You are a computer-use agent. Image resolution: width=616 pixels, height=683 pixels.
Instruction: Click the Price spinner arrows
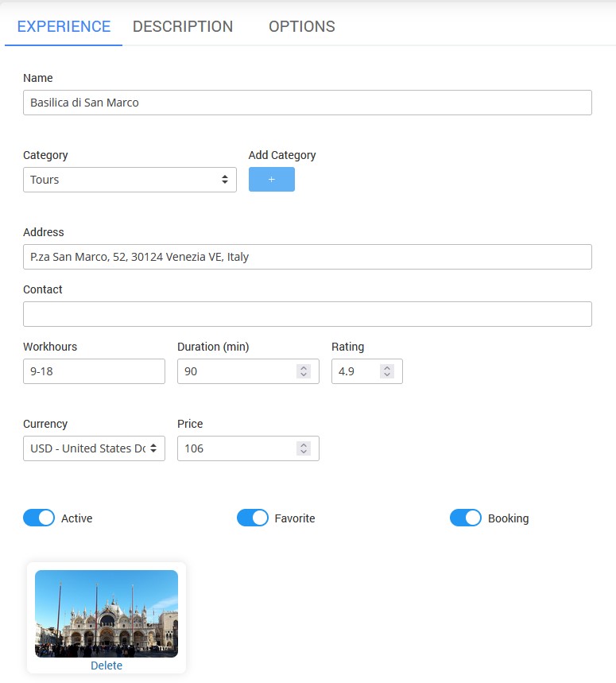tap(303, 448)
